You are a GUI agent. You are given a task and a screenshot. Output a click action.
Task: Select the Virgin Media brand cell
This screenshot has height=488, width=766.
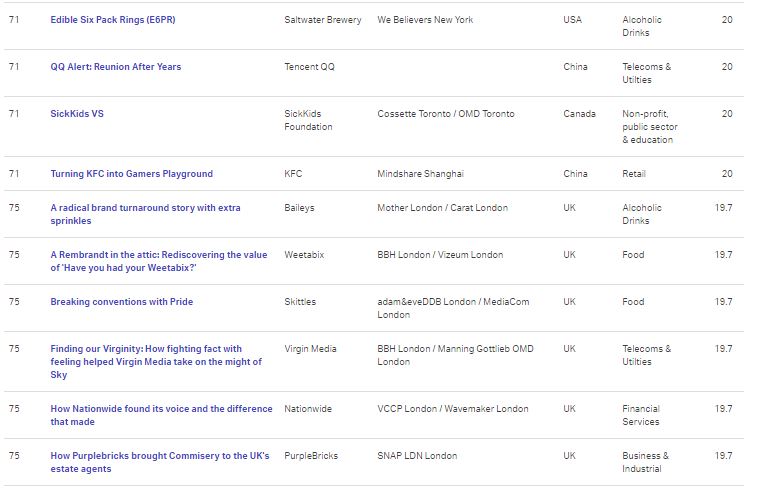[311, 348]
